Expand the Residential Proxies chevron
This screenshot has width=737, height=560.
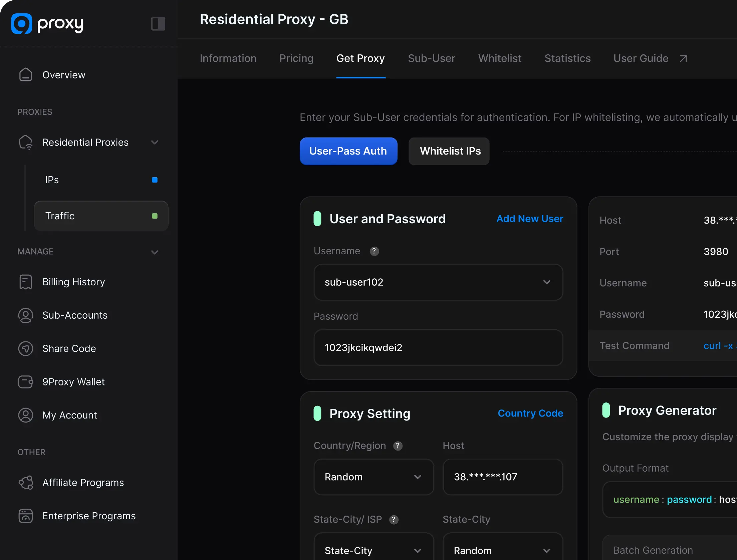[155, 143]
